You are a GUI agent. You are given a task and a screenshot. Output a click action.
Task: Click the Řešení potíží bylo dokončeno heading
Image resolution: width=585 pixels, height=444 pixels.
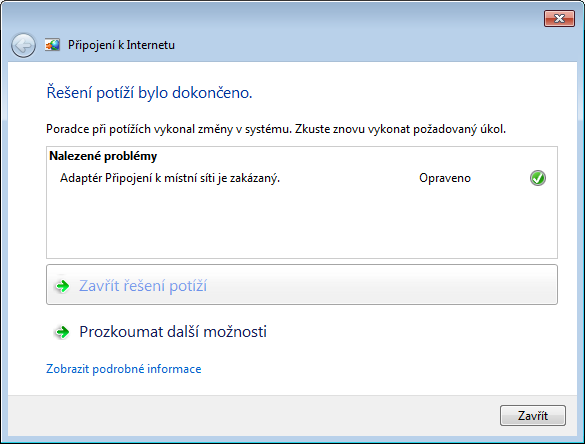point(149,93)
